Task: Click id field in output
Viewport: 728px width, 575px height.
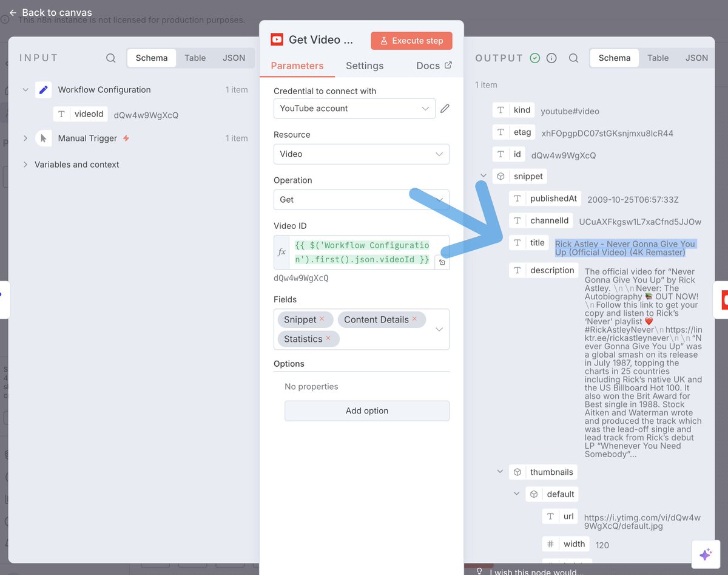Action: (x=509, y=154)
